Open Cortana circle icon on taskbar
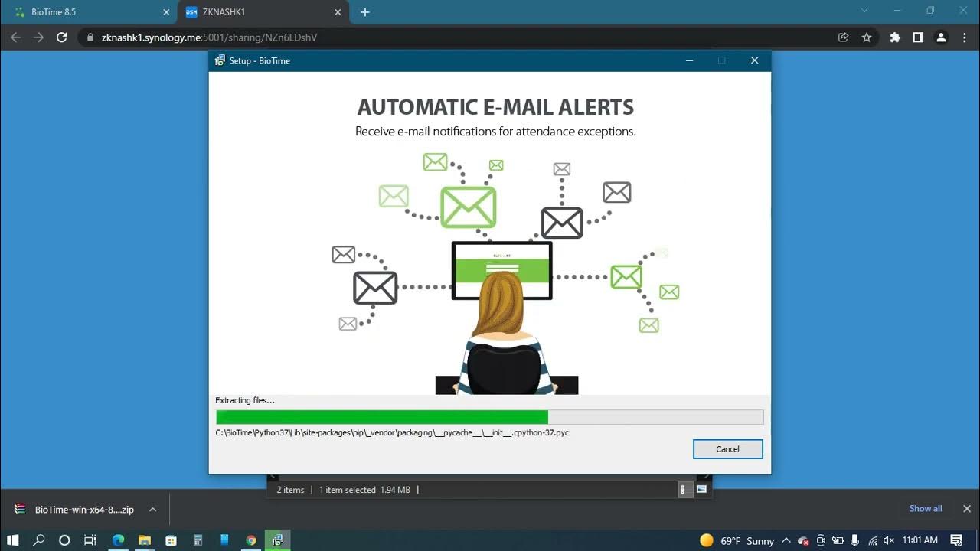 (x=64, y=540)
